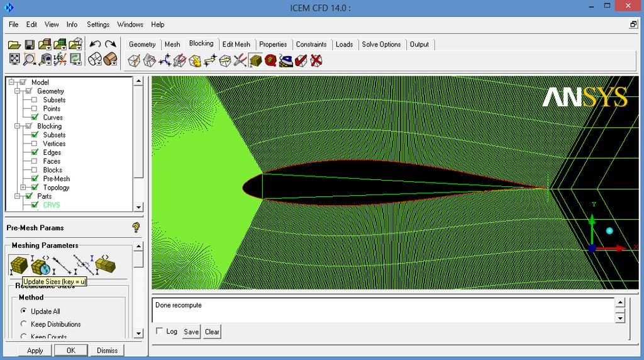Viewport: 644px width, 360px height.
Task: Click the Redo arrow icon
Action: point(111,45)
